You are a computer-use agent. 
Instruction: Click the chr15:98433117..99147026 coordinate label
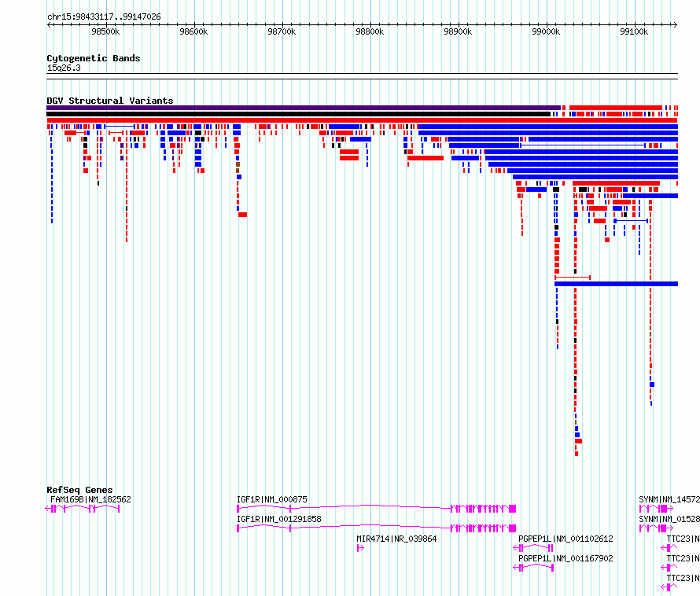[x=104, y=17]
